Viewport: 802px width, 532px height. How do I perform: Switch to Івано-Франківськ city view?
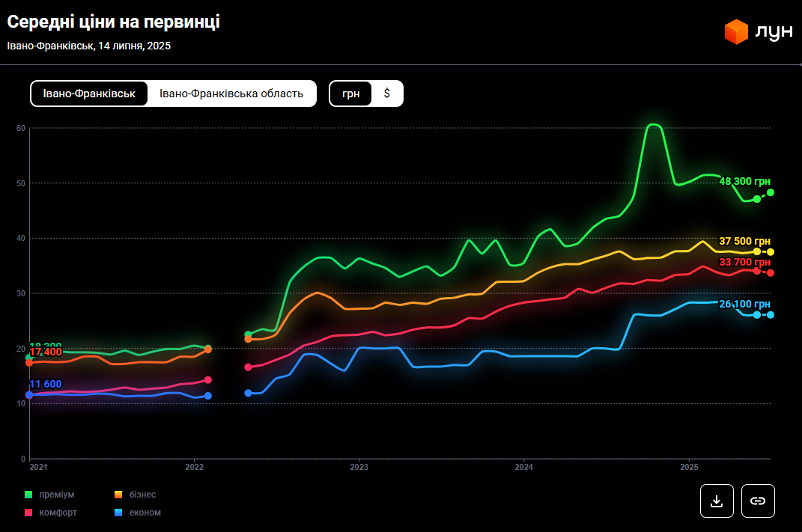pyautogui.click(x=89, y=94)
